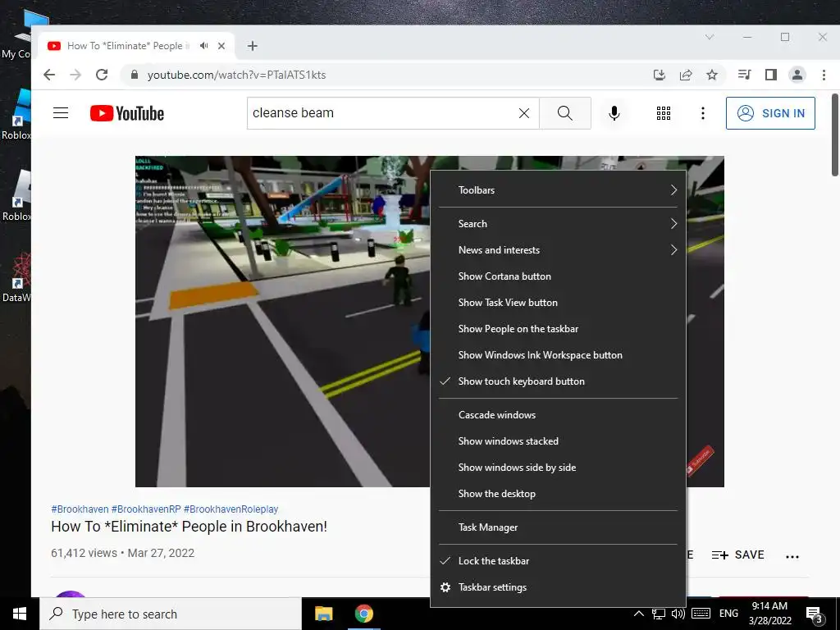Select Show windows stacked

(x=558, y=441)
